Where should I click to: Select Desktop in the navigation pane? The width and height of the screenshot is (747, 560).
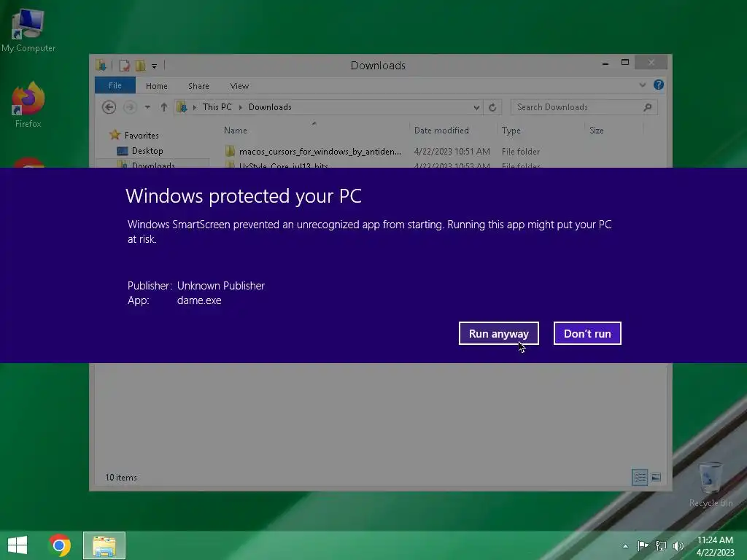[147, 151]
